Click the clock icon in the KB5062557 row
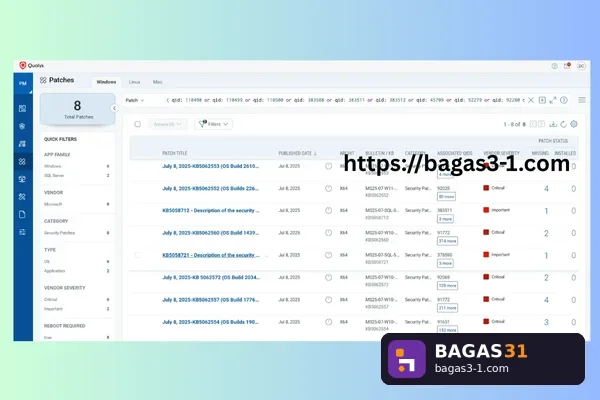This screenshot has width=600, height=400. pos(328,300)
